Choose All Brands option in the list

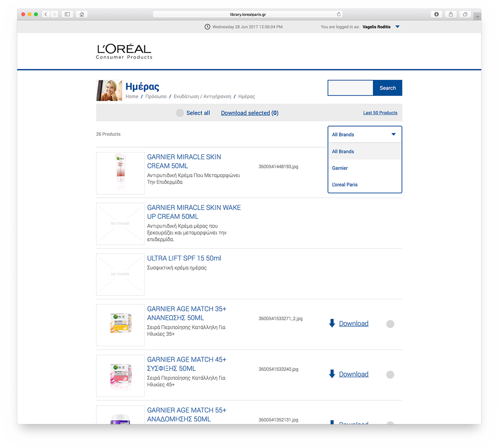coord(365,151)
